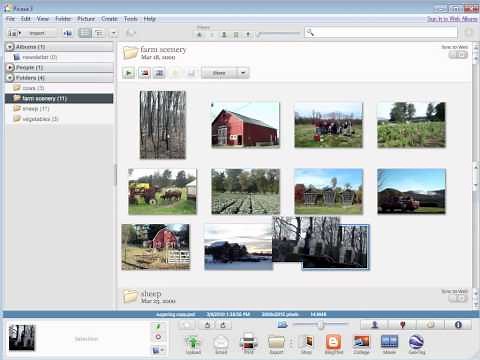Select the red barn thumbnail
The image size is (480, 360).
(x=245, y=125)
